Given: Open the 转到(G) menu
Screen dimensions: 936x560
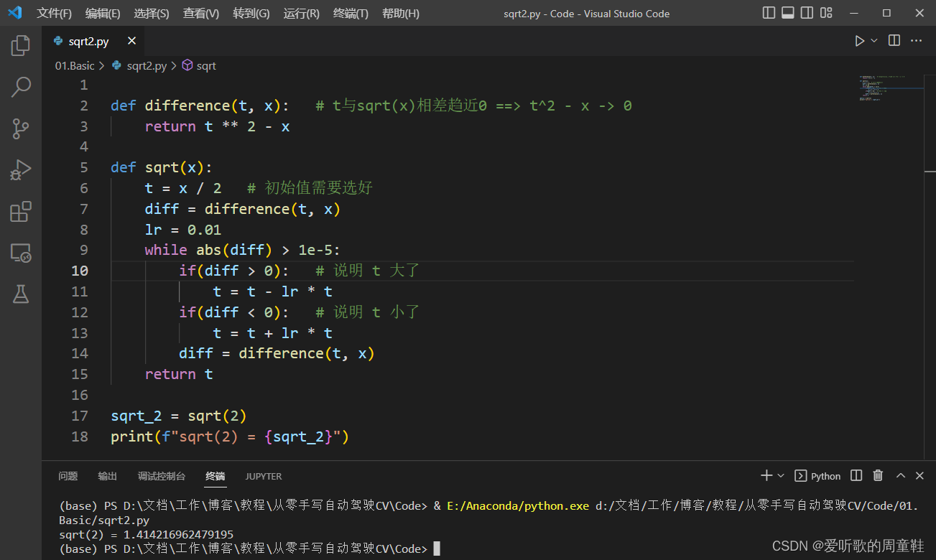Looking at the screenshot, I should (251, 14).
